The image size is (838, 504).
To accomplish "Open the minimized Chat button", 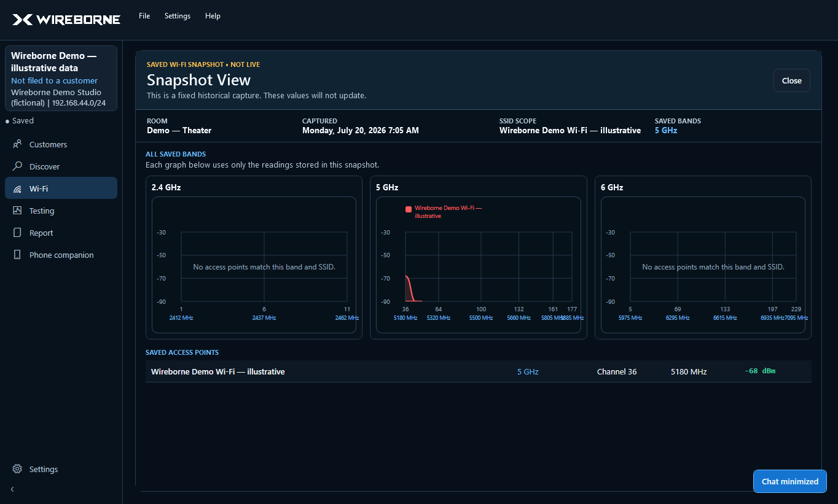I will [x=789, y=481].
